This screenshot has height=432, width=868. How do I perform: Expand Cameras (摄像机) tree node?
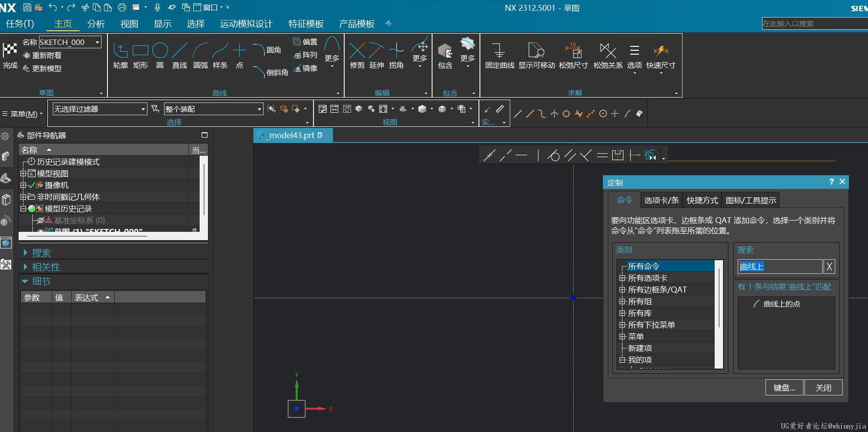click(x=23, y=185)
